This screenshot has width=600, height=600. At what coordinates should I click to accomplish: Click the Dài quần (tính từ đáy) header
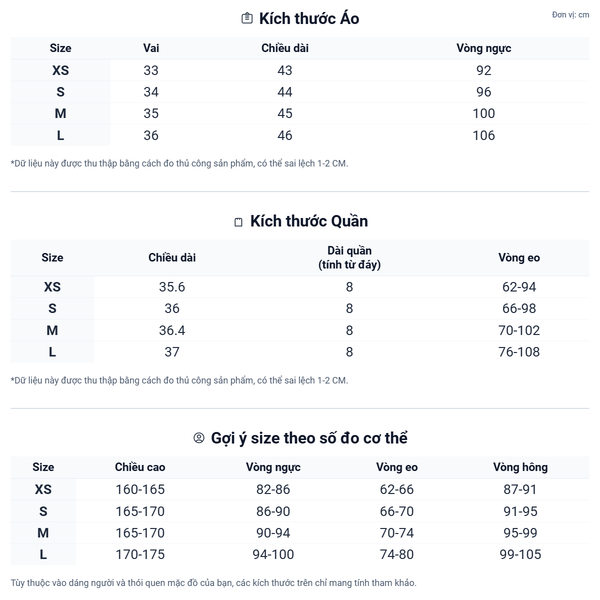click(x=349, y=258)
